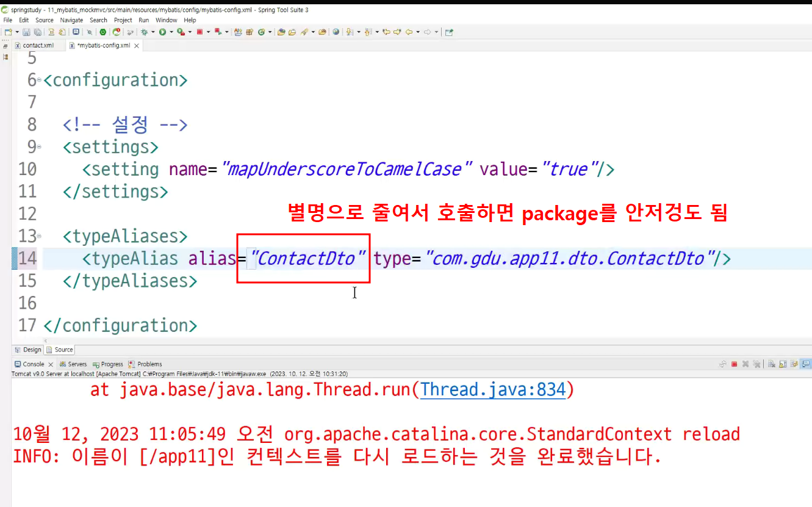This screenshot has width=812, height=507.
Task: Click the Open Type toolbar icon
Action: 281,32
